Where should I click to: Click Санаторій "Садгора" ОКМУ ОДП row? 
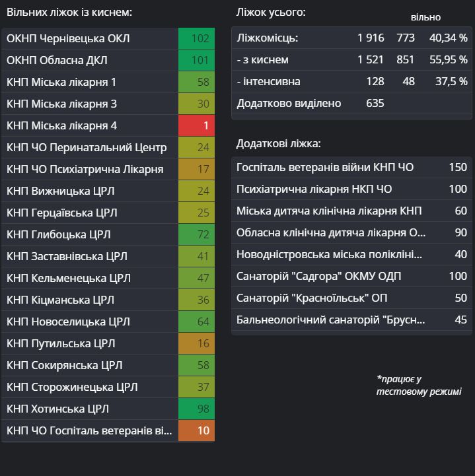pos(351,276)
